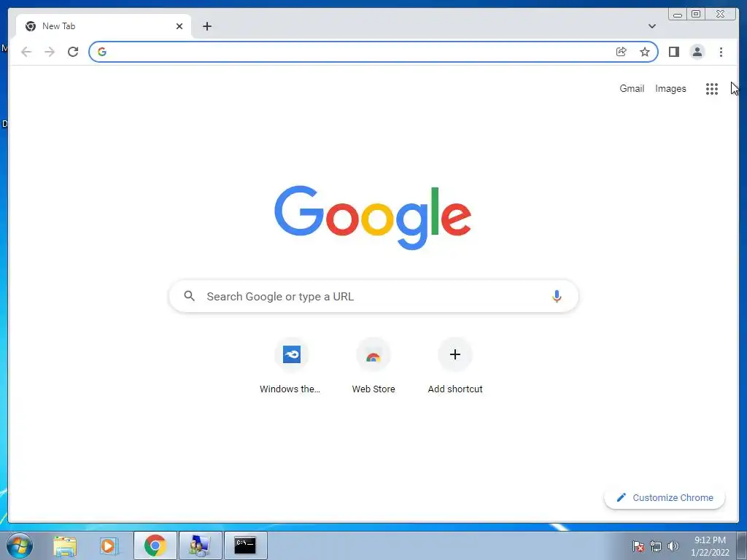Screen dimensions: 747x560
Task: Open the Images link
Action: (x=670, y=88)
